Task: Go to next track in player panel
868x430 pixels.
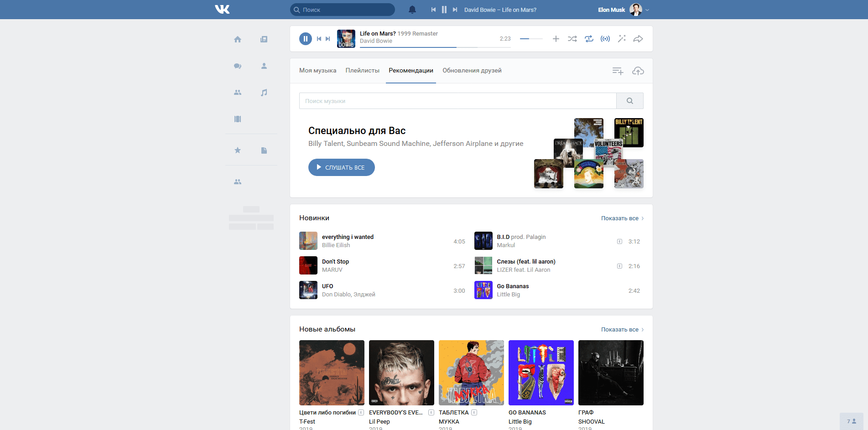Action: point(328,39)
